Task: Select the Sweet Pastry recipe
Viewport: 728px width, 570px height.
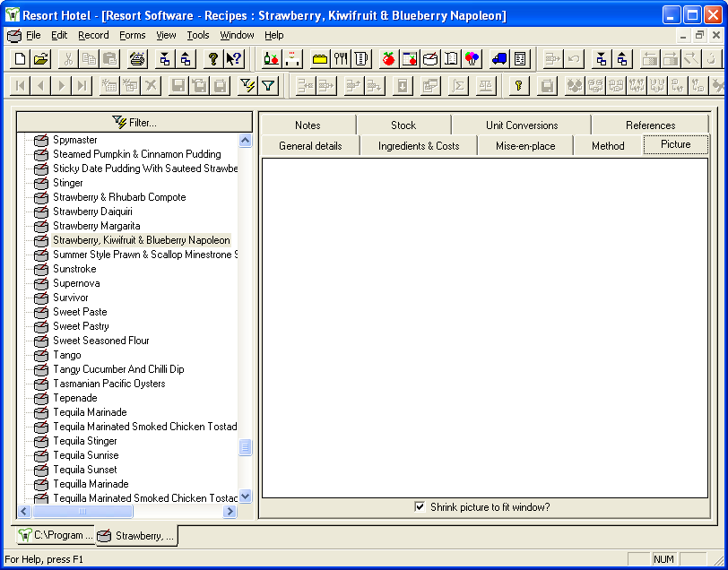Action: pos(81,326)
